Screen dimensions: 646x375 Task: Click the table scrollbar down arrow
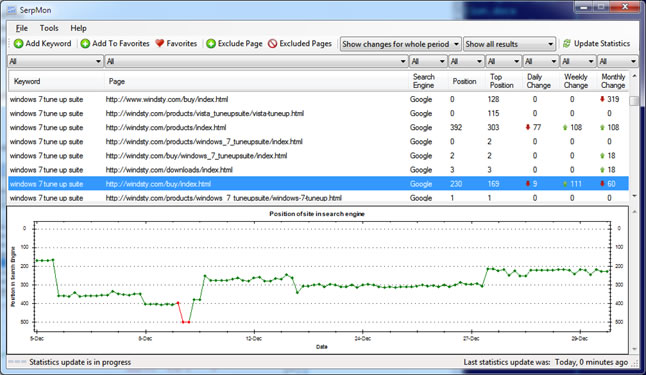[x=634, y=197]
